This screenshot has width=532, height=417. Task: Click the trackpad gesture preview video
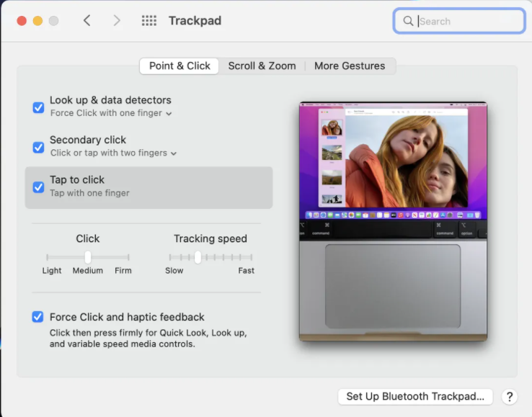[393, 221]
